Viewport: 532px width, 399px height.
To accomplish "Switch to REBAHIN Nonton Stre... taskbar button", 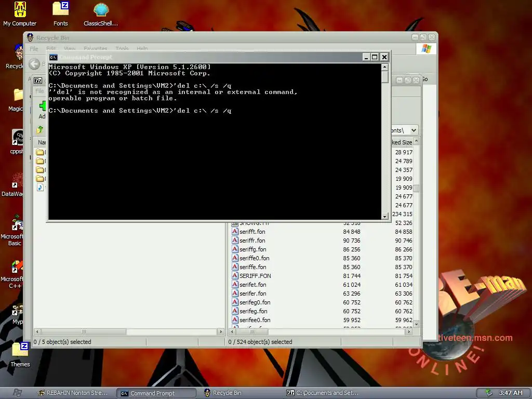I will pos(73,393).
